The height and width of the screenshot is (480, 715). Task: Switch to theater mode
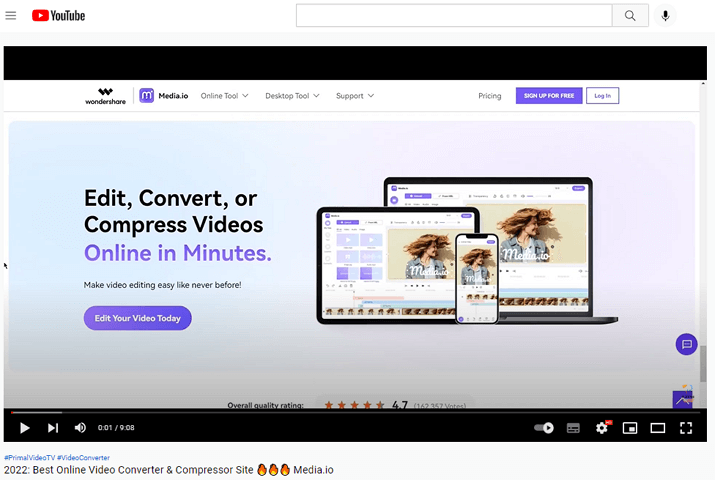tap(658, 428)
